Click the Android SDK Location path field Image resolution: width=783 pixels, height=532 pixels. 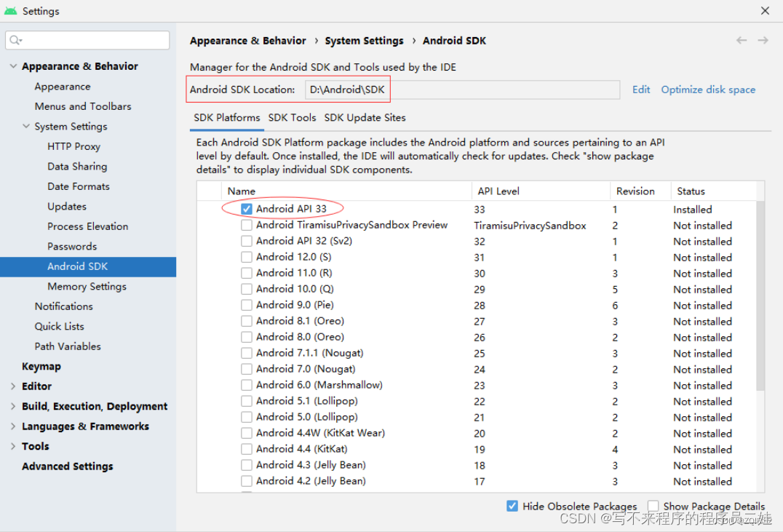coord(462,90)
